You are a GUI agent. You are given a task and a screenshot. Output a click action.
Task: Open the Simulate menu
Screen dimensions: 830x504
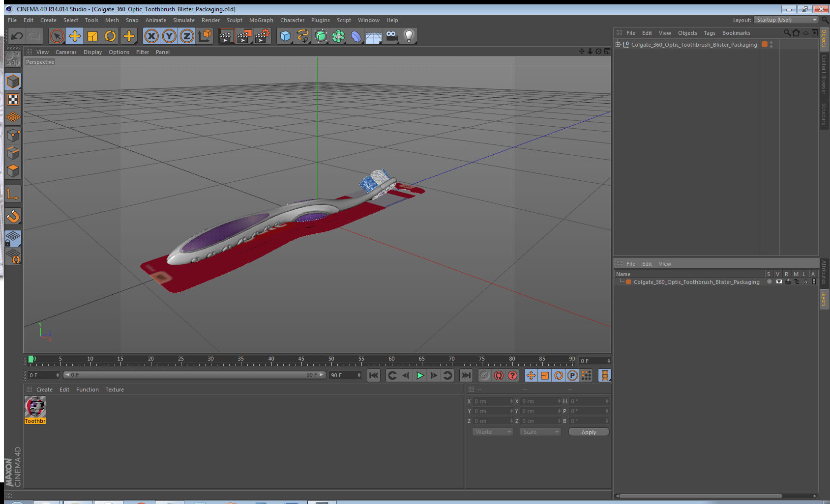click(x=184, y=20)
